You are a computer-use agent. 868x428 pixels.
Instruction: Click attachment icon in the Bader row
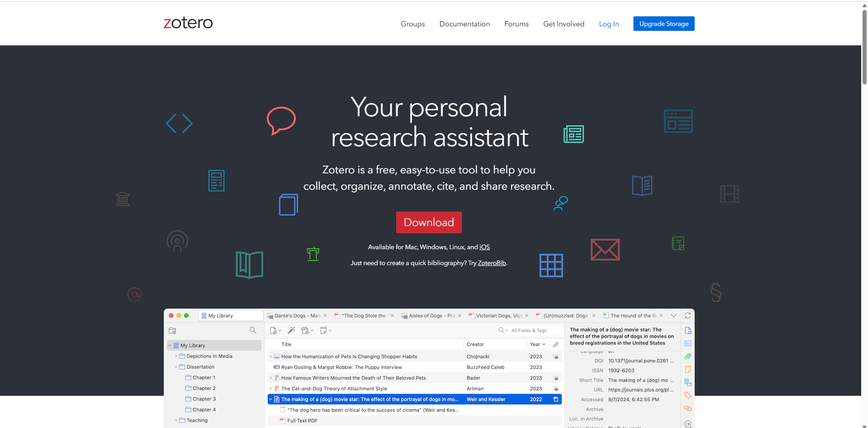(556, 378)
